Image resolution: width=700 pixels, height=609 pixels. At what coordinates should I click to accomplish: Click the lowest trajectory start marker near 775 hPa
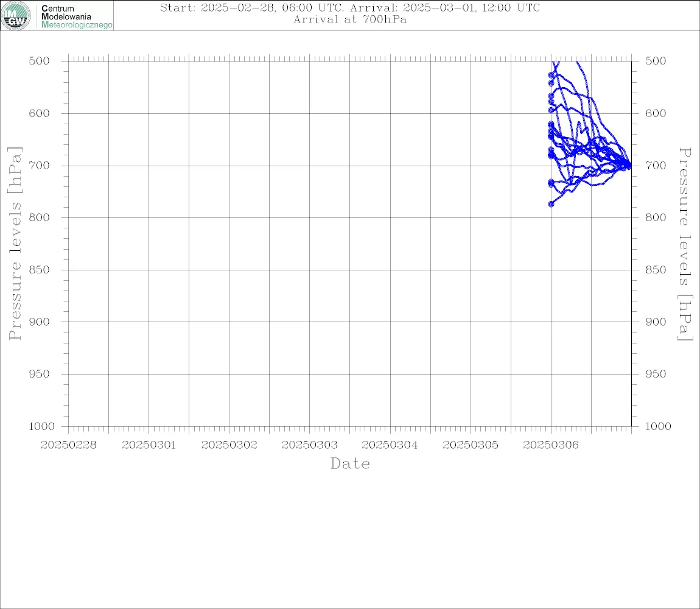click(551, 204)
